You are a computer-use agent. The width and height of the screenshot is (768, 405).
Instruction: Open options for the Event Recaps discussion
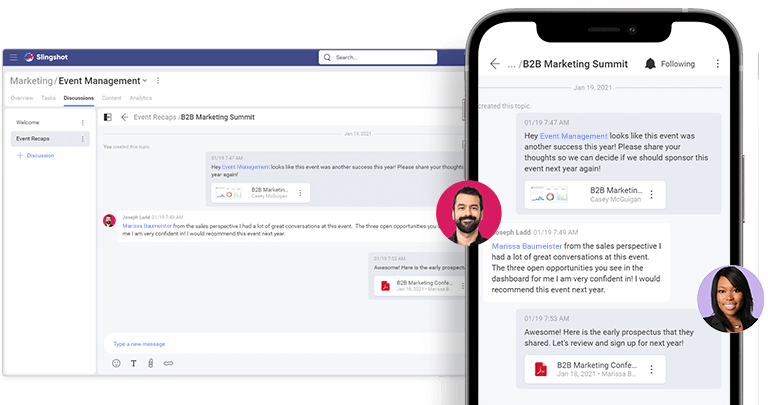coord(82,139)
